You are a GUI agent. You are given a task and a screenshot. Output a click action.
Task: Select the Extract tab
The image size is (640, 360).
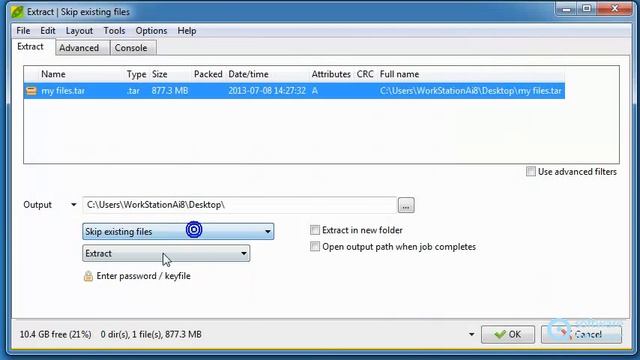[x=31, y=47]
